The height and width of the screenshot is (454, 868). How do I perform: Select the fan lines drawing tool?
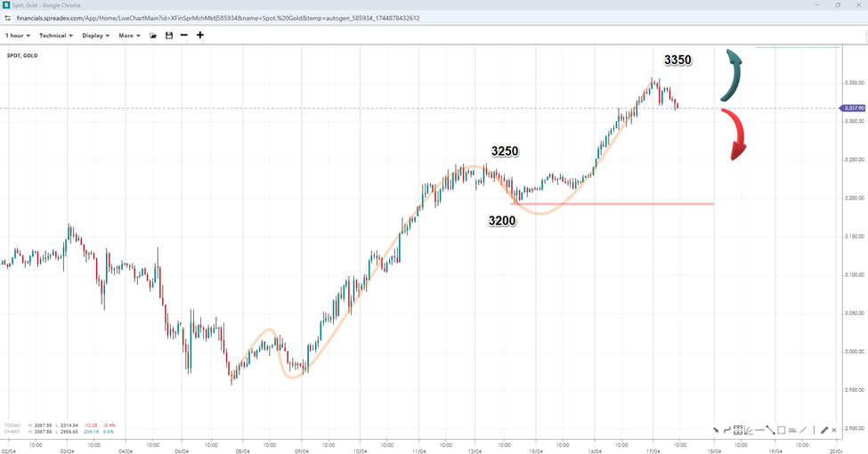(x=749, y=430)
